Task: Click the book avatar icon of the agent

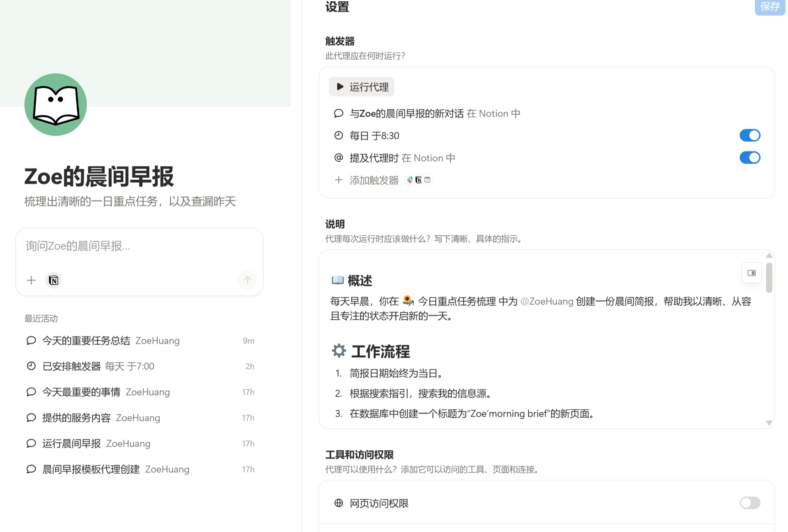Action: click(56, 105)
